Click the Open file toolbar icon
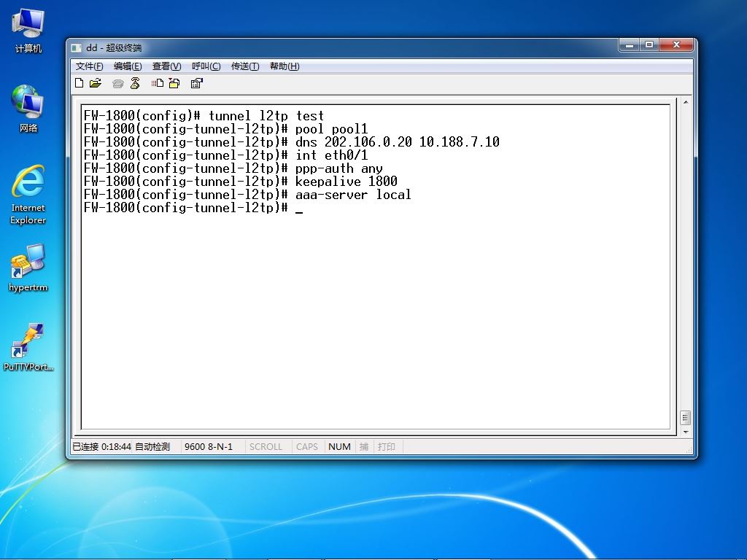 point(96,83)
